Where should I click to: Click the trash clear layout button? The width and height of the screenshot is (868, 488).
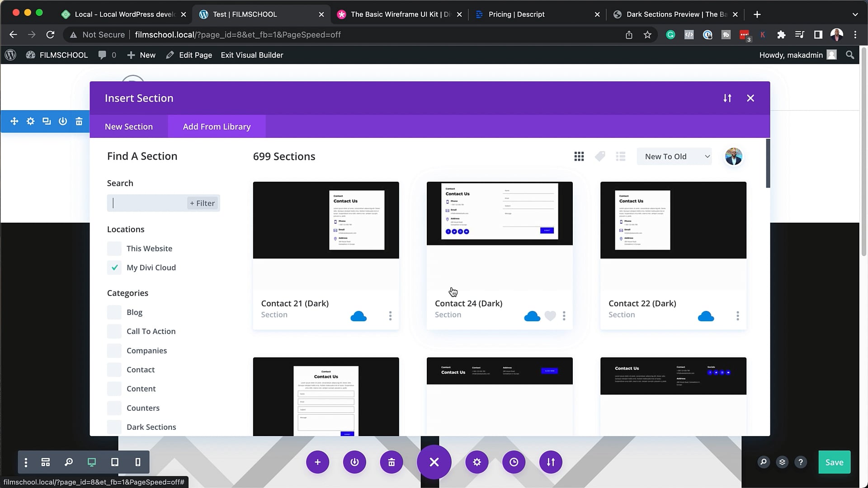[x=392, y=462]
